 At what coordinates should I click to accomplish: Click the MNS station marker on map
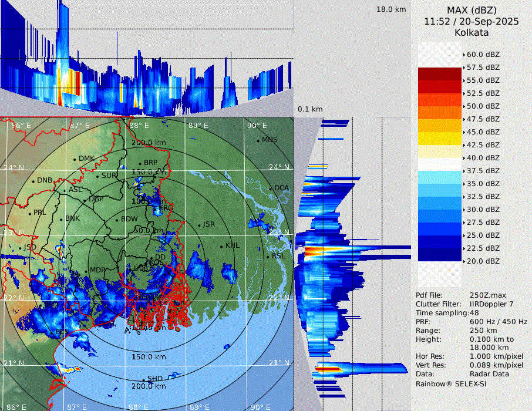[x=258, y=140]
